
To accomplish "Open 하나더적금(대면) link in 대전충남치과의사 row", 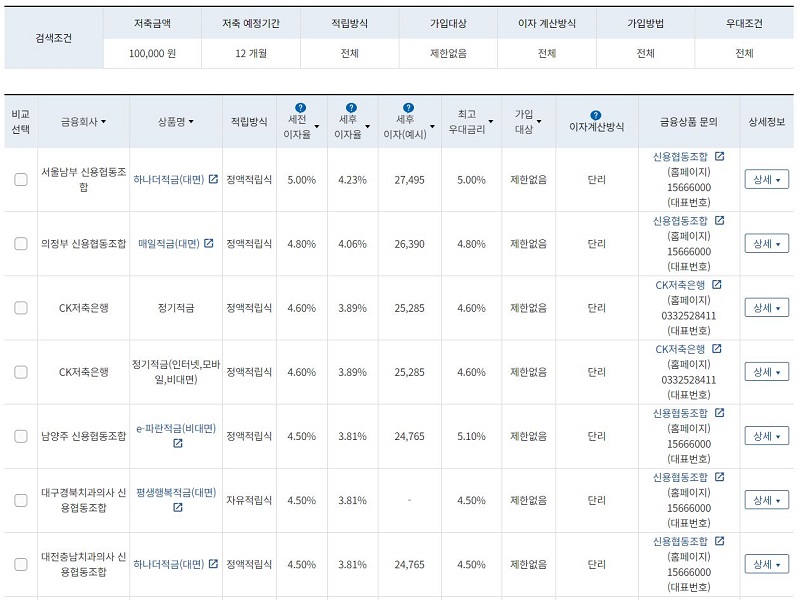I will 168,564.
